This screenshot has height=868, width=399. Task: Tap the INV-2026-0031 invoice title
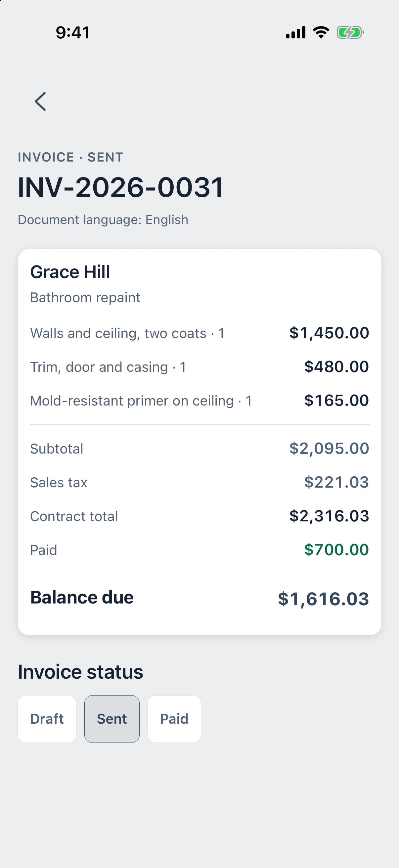(x=120, y=187)
